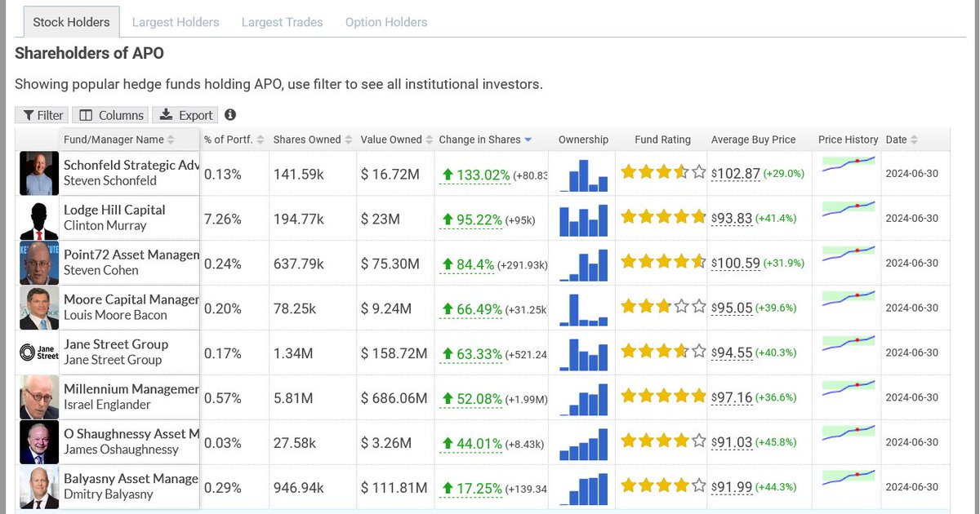Switch to the Largest Trades tab
The width and height of the screenshot is (980, 514).
(x=282, y=22)
